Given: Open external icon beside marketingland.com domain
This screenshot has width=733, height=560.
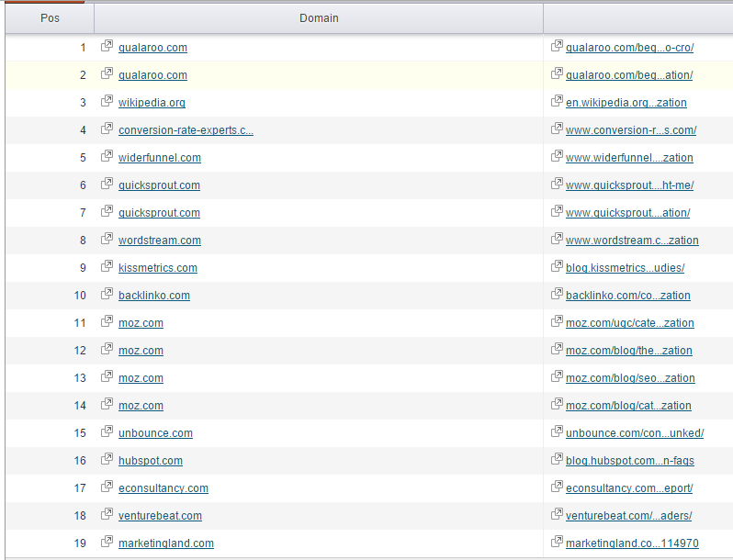Looking at the screenshot, I should 107,542.
